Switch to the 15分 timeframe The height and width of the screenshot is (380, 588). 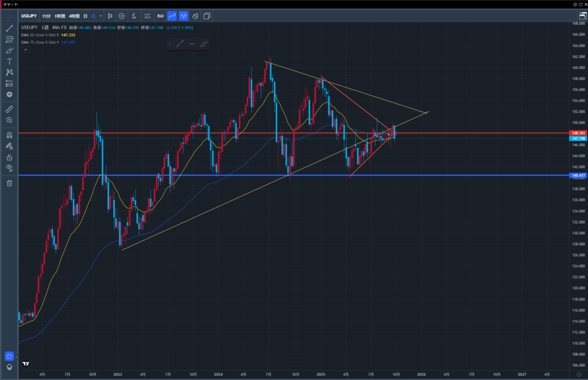(x=46, y=16)
